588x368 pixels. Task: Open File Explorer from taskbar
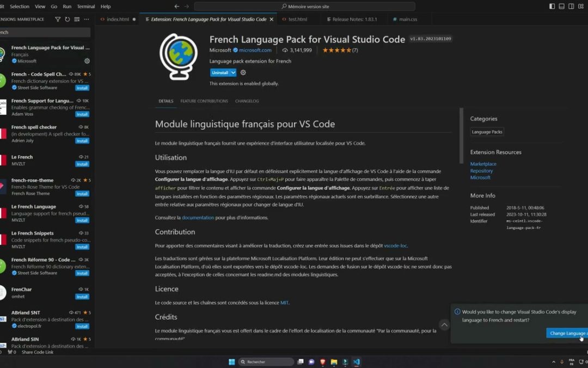[x=334, y=362]
